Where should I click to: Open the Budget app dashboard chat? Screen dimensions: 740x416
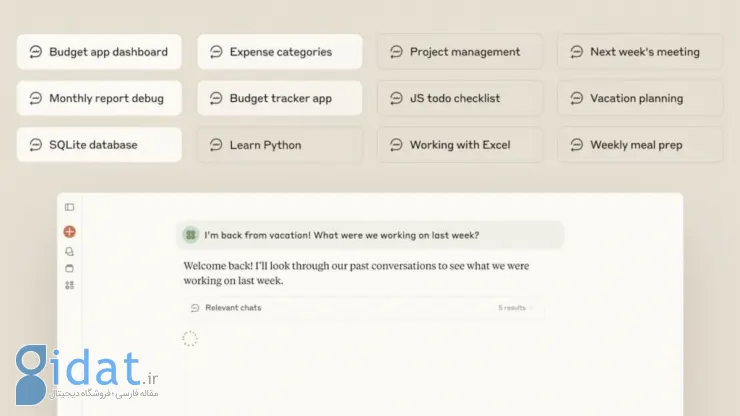point(99,52)
